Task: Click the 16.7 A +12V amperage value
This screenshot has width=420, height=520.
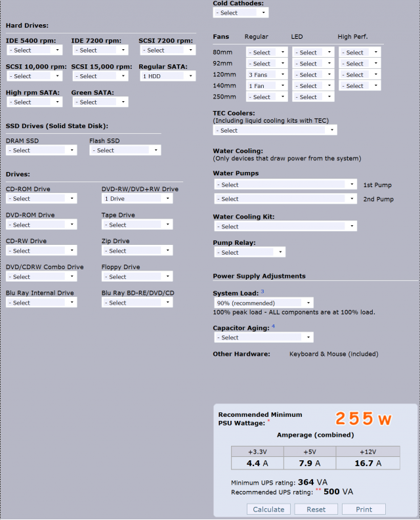Action: [368, 464]
